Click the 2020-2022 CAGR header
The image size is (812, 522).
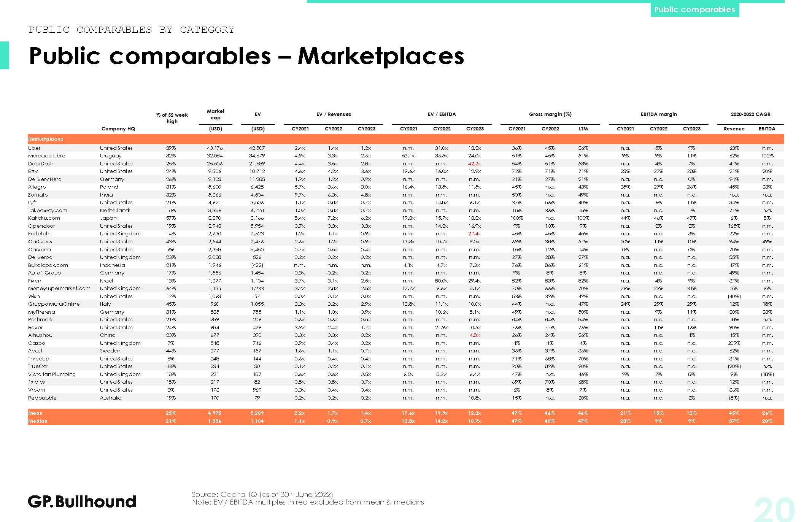tap(750, 114)
